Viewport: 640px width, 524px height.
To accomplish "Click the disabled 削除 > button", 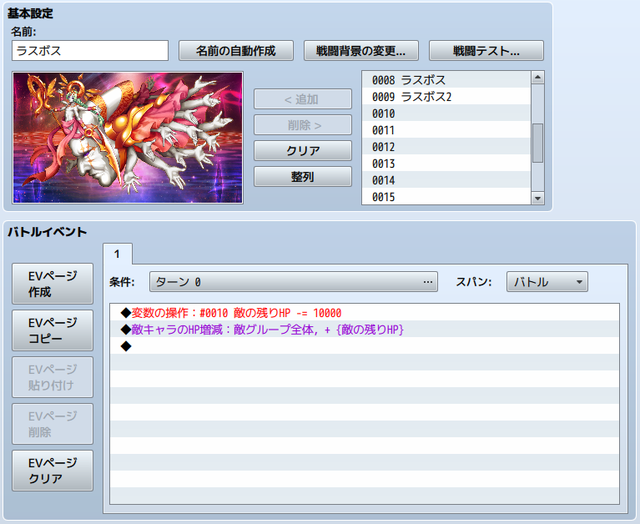I will pos(302,125).
